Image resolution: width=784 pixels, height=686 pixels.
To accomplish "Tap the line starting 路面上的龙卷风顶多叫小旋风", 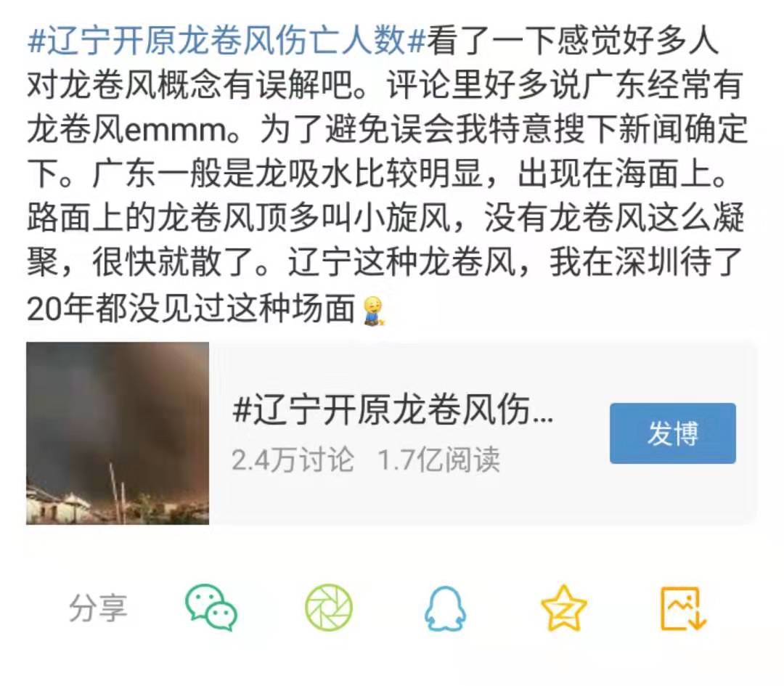I will tap(386, 219).
